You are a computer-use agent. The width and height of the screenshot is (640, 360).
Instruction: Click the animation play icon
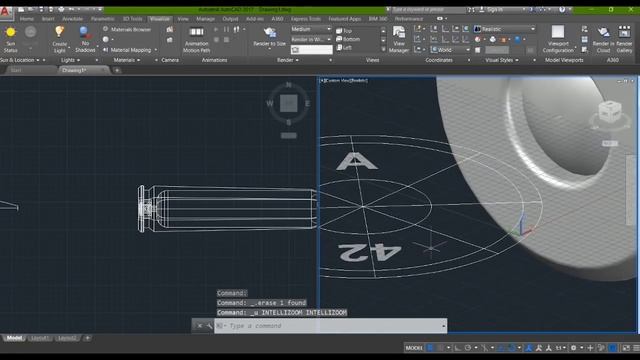pyautogui.click(x=216, y=29)
